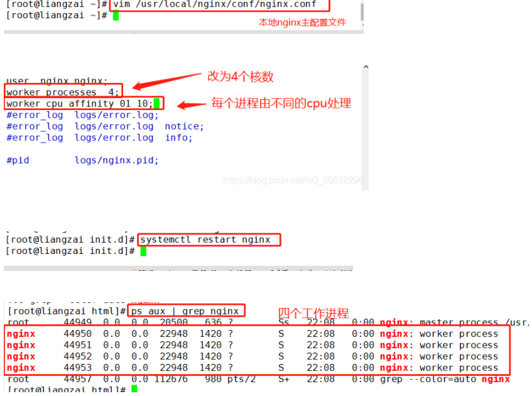Click the '#error_log logs/error.log;' line without level
Image resolution: width=532 pixels, height=396 pixels.
[82, 115]
